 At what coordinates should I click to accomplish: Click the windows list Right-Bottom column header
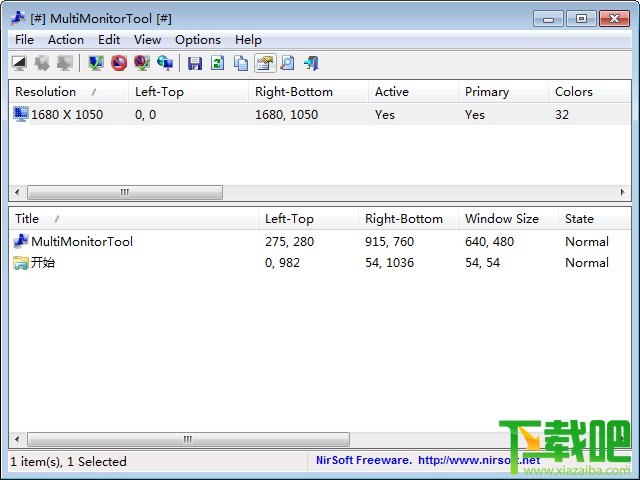coord(408,218)
